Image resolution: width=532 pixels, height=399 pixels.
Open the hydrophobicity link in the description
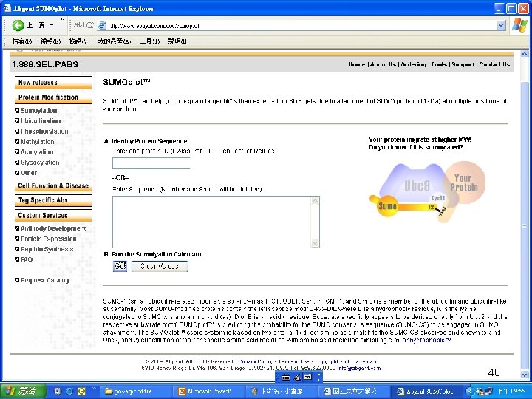tap(431, 340)
